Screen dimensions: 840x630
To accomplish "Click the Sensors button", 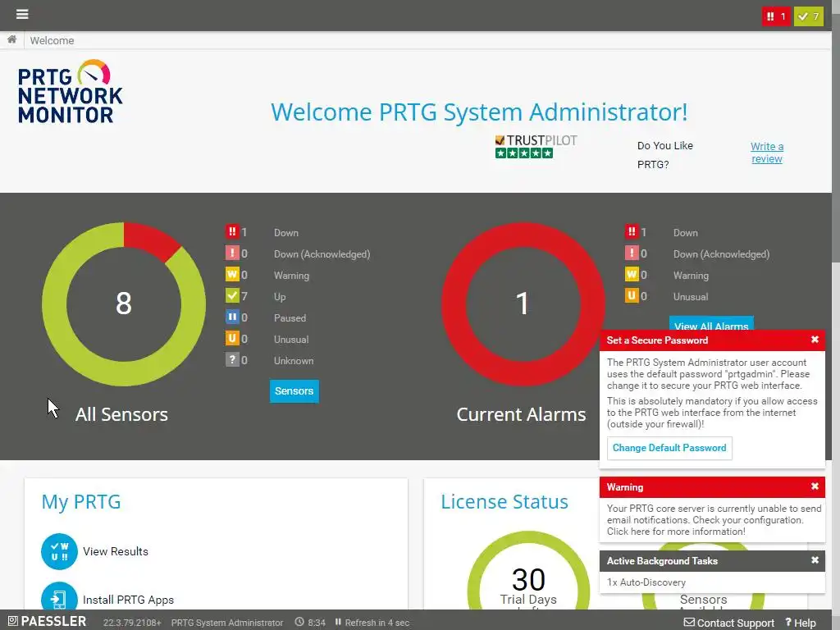I will coord(294,391).
